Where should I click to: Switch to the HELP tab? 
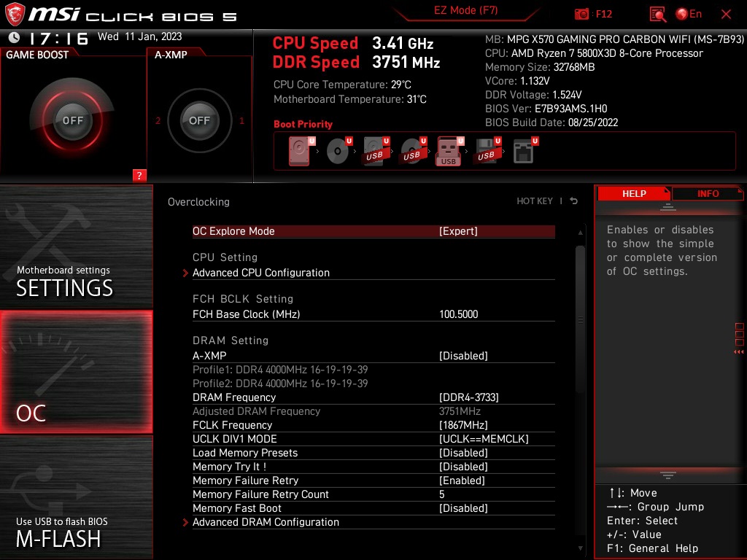click(x=634, y=193)
